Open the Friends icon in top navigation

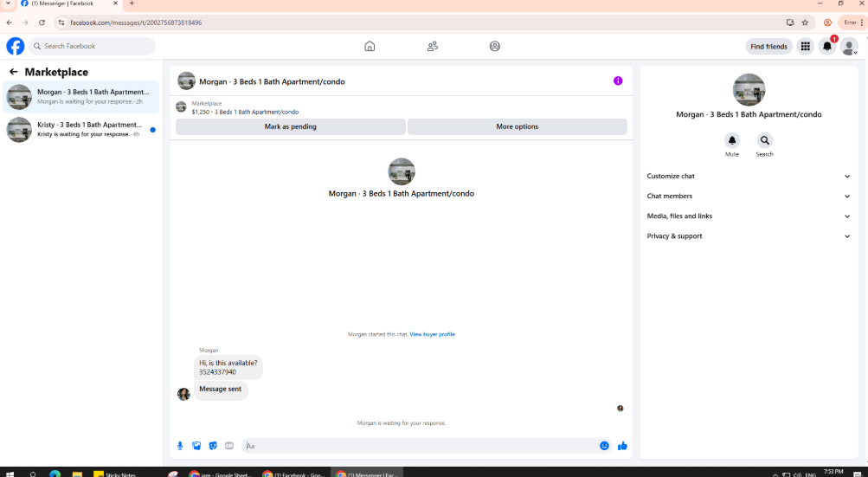tap(433, 46)
